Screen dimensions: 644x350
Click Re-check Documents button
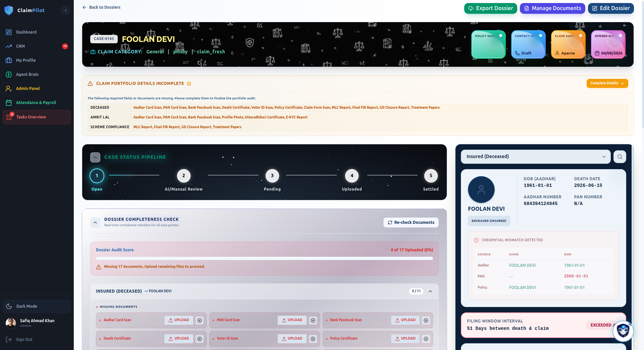point(411,222)
